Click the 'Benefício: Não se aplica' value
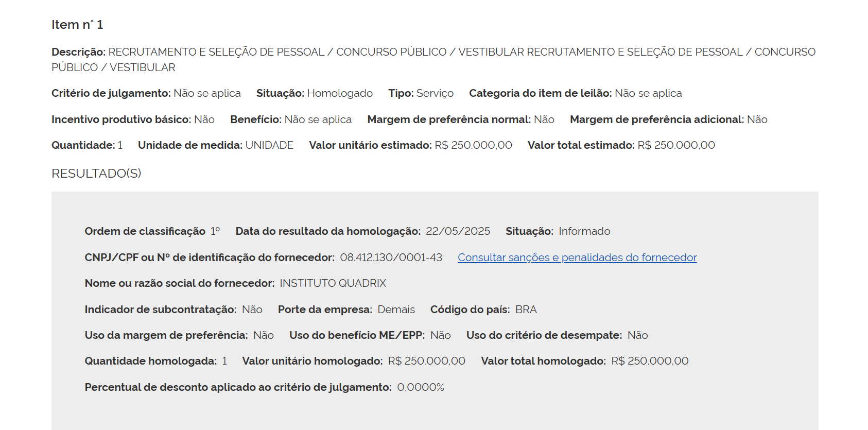The image size is (868, 430). click(x=318, y=119)
